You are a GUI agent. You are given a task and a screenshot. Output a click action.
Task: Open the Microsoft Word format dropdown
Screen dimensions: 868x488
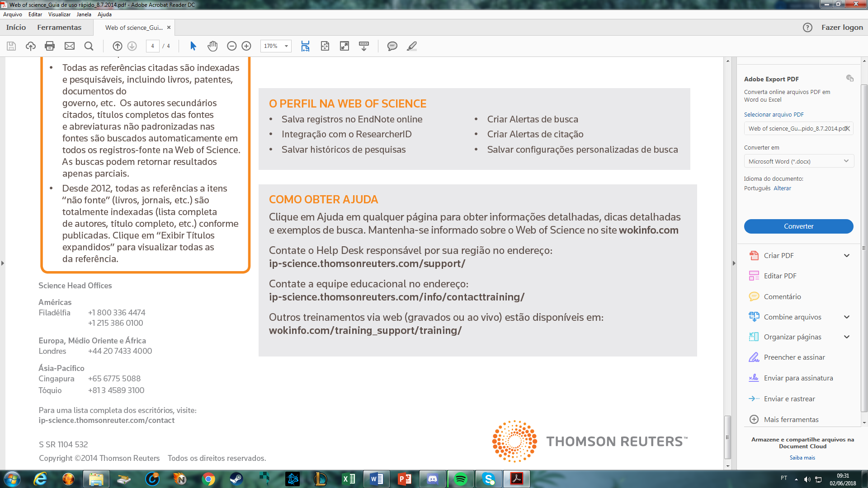(798, 161)
